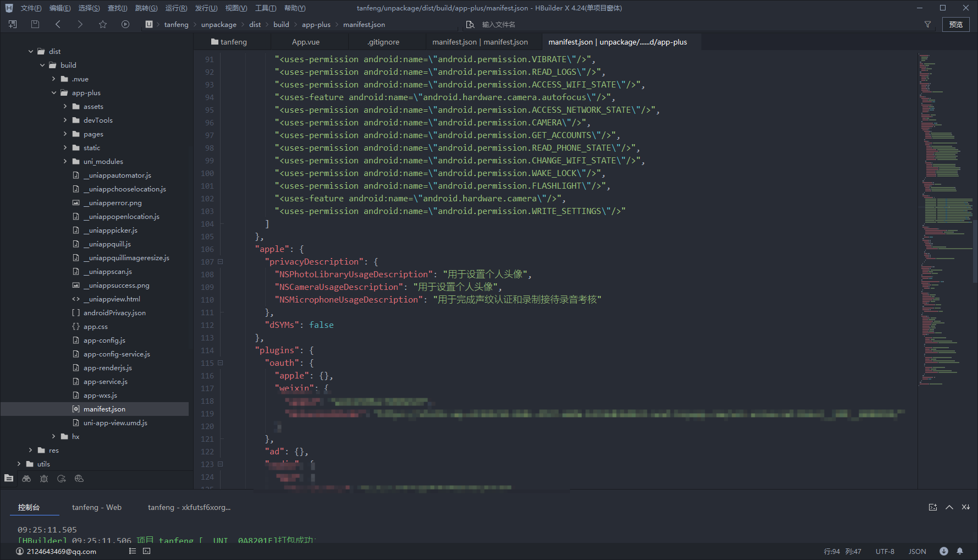Select the 控制台 console tab
Viewport: 978px width, 560px height.
click(29, 507)
